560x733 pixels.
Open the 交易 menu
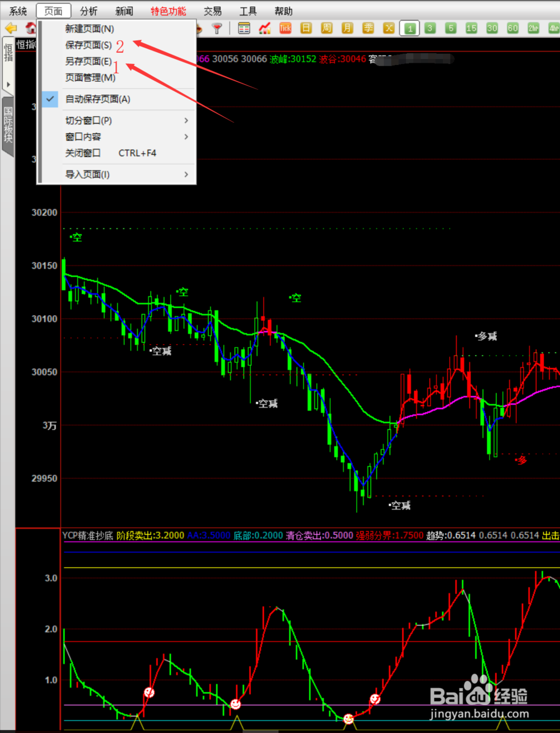tap(212, 11)
